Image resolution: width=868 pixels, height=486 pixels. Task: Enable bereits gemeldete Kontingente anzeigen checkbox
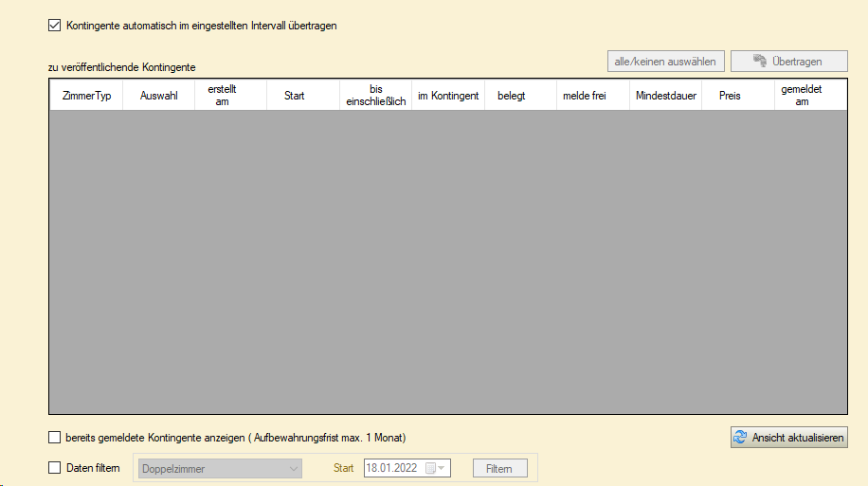click(54, 438)
